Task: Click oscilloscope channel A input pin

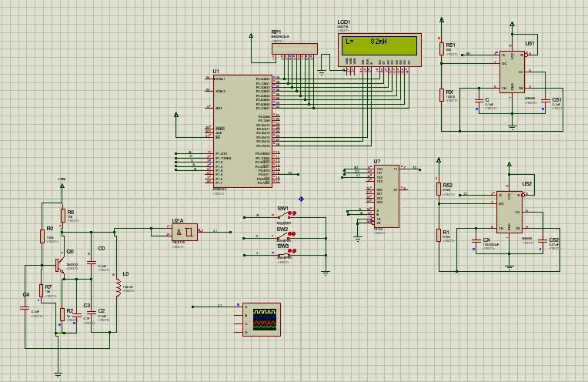Action: 239,307
